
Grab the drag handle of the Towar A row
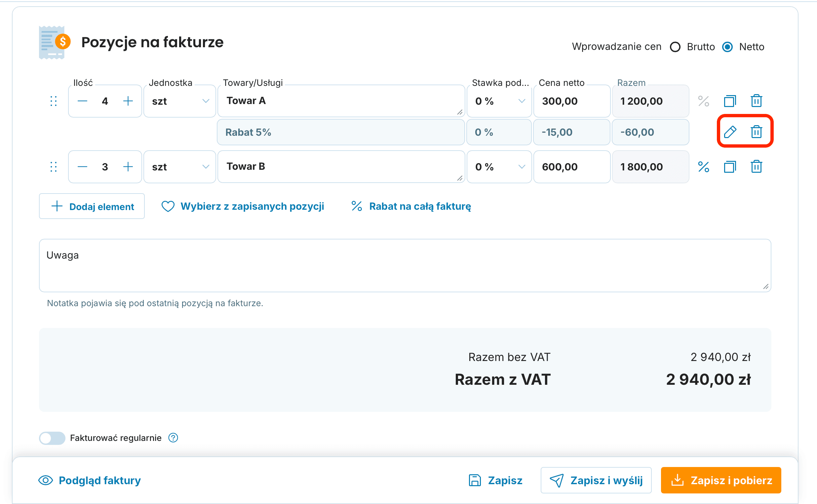(53, 101)
